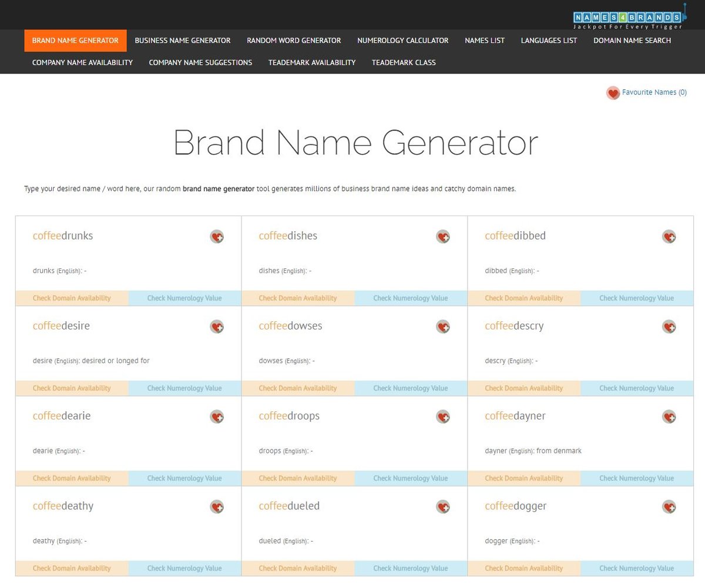Open the Languages List page
The width and height of the screenshot is (705, 588).
click(549, 41)
